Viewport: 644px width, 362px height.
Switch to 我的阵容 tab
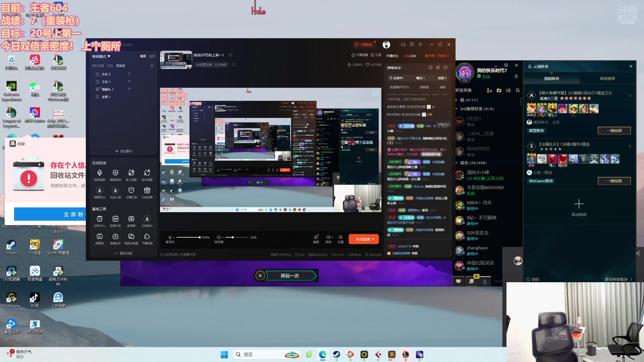(551, 78)
